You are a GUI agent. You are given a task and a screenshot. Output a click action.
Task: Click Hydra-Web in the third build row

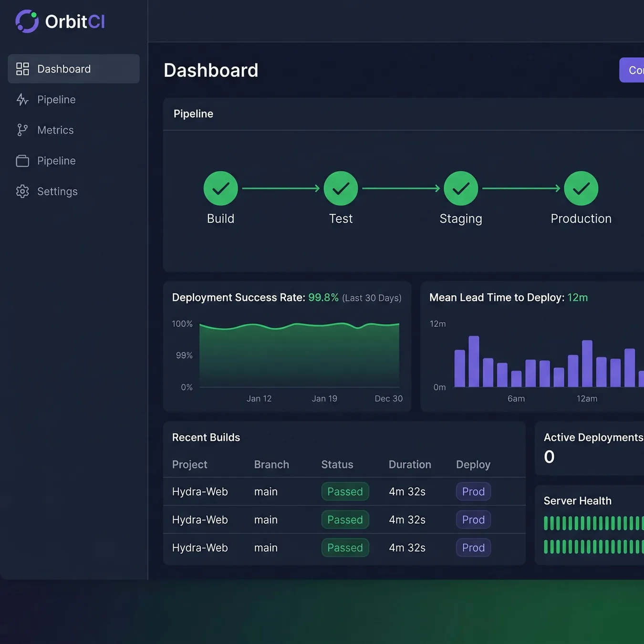pyautogui.click(x=200, y=548)
